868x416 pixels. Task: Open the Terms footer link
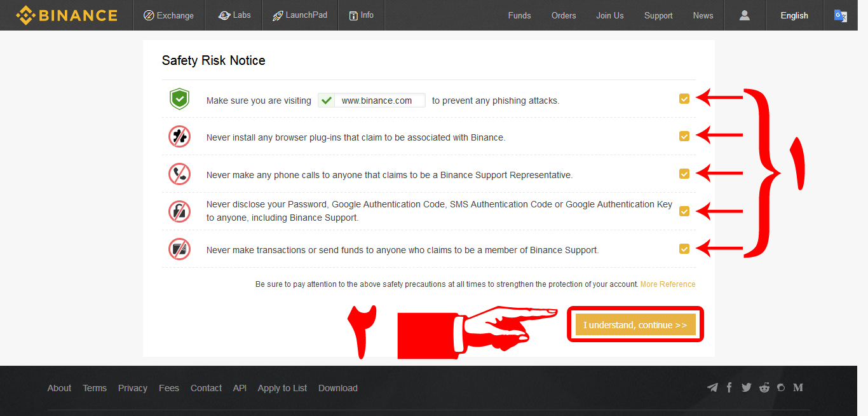95,388
